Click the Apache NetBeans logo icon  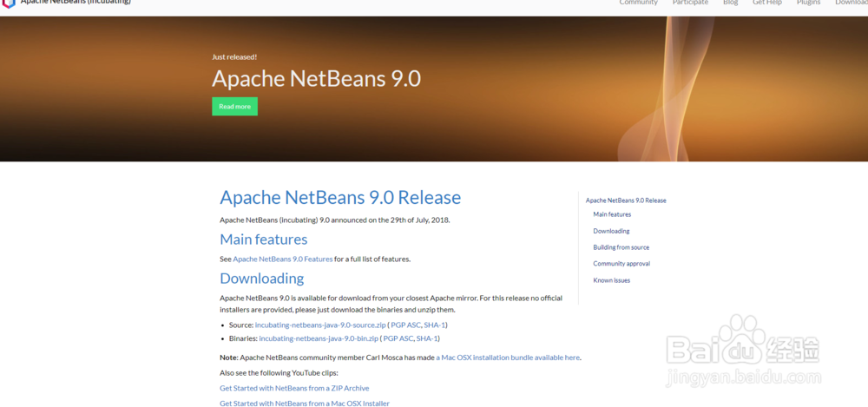(x=9, y=3)
